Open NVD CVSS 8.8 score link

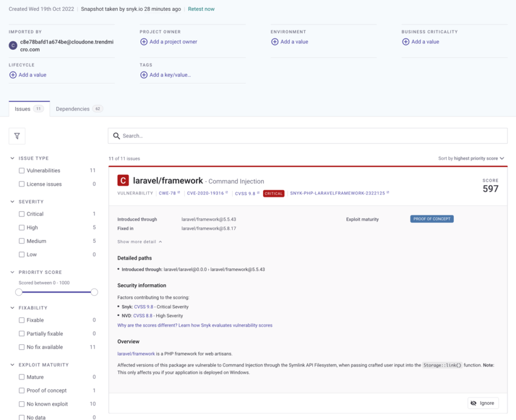[x=142, y=316]
